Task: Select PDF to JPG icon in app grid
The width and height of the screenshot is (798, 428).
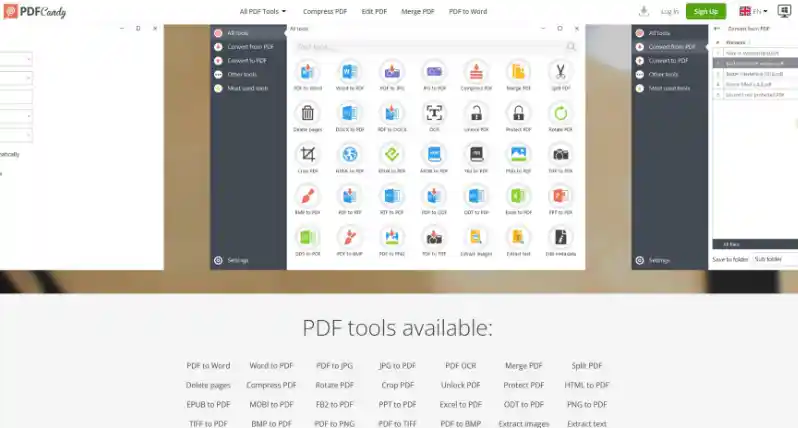Action: coord(392,72)
